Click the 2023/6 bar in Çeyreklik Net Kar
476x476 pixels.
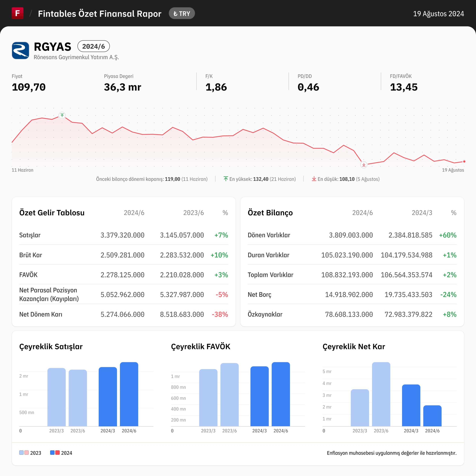click(x=381, y=394)
